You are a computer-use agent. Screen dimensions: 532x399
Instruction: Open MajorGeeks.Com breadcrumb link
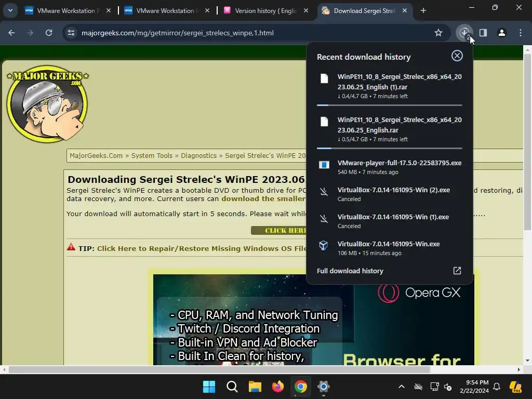click(96, 156)
